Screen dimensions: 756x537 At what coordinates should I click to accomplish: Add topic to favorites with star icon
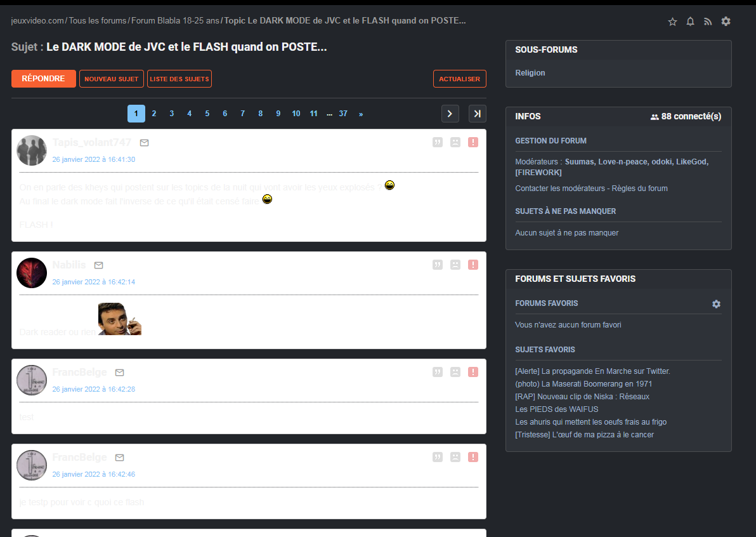(672, 21)
